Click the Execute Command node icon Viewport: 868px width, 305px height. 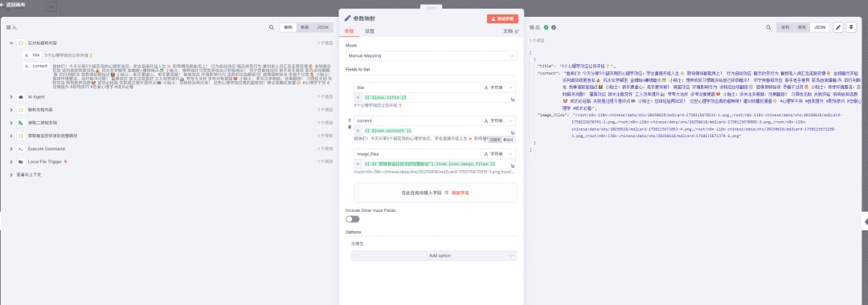20,149
